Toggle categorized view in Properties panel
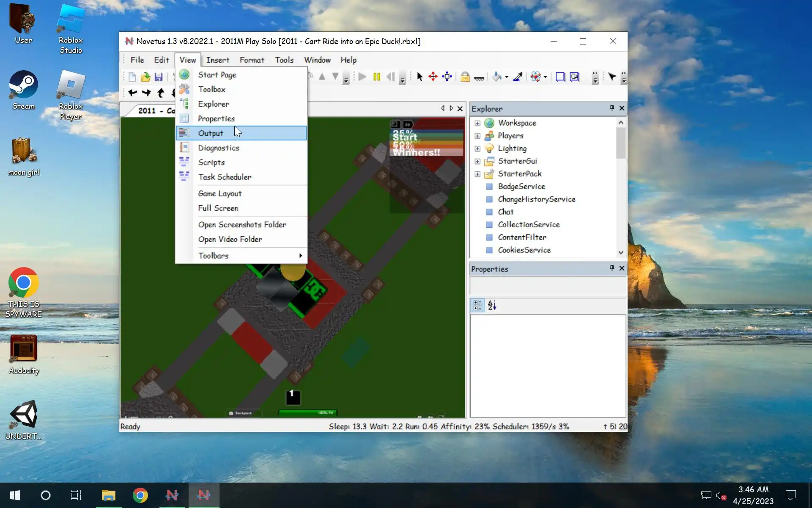 pyautogui.click(x=478, y=305)
